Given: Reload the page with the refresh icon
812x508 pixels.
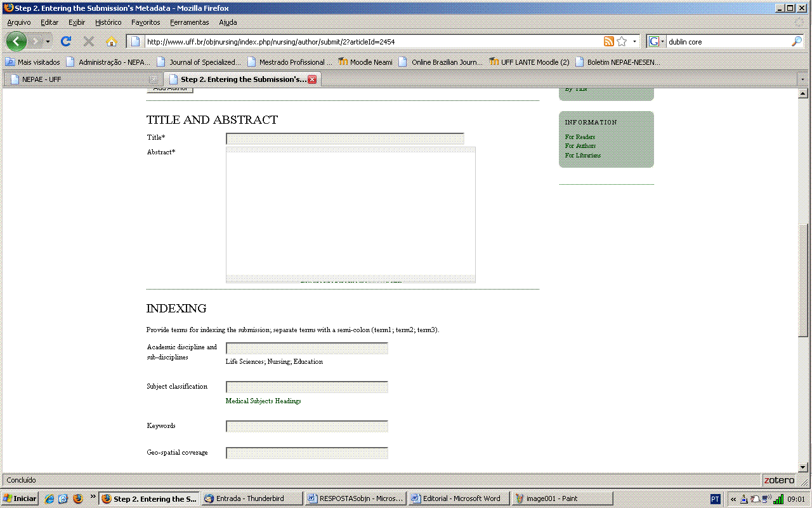Looking at the screenshot, I should point(65,41).
